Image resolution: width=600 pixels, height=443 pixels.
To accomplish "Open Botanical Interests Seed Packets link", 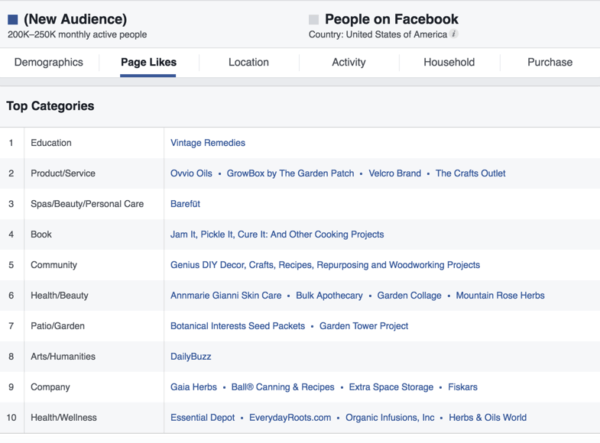I will [238, 326].
